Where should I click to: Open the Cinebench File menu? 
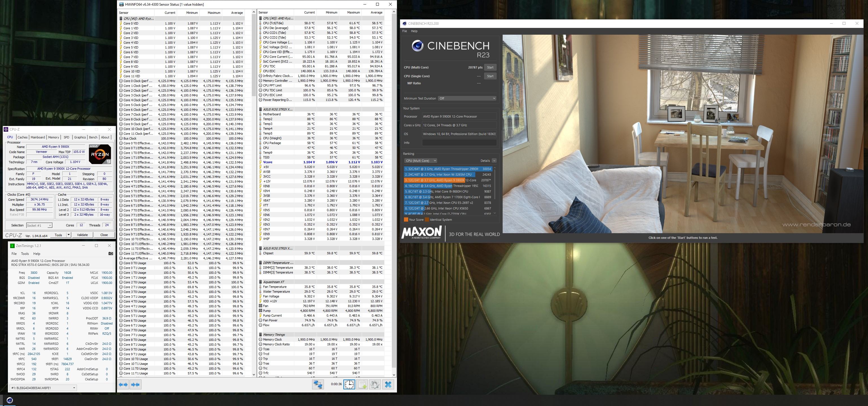(404, 31)
